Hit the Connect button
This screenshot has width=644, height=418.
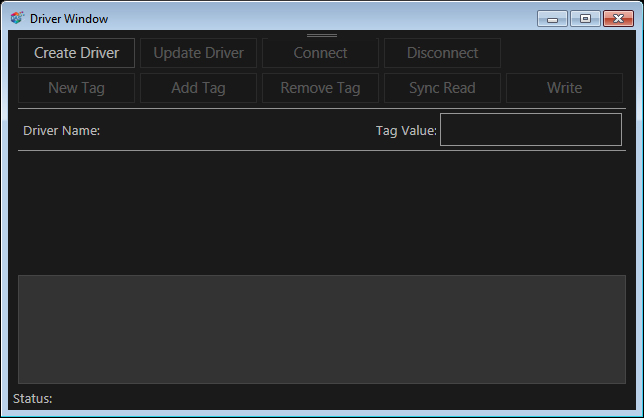tap(320, 53)
